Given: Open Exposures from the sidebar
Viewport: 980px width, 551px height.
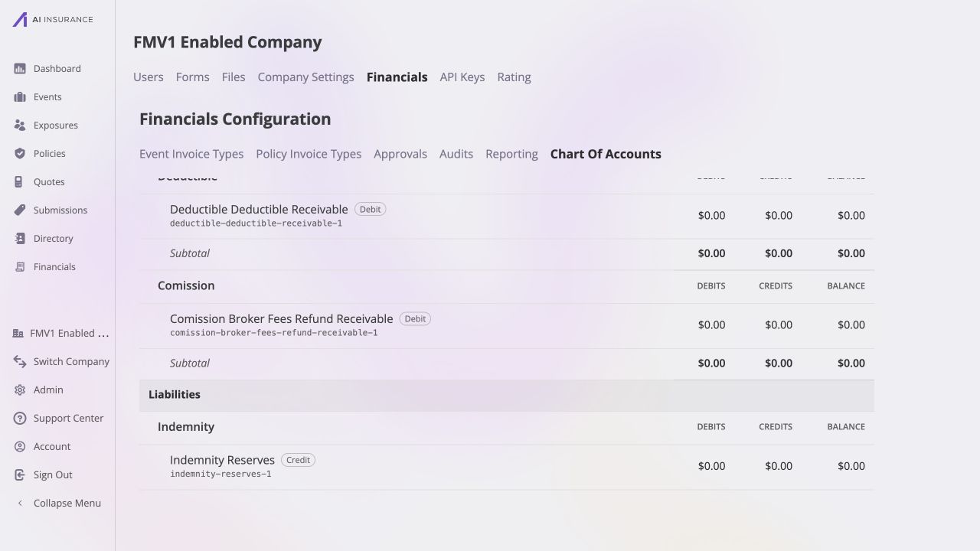Looking at the screenshot, I should pyautogui.click(x=56, y=126).
